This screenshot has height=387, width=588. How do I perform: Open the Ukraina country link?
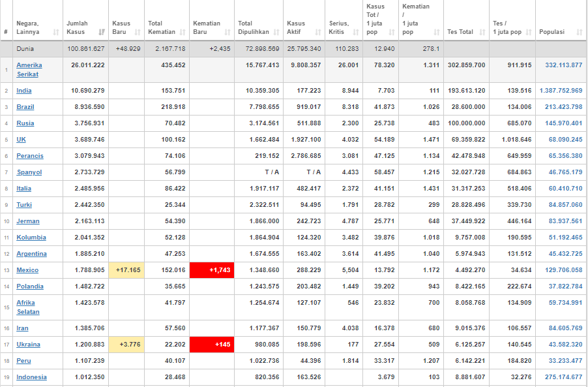[x=28, y=344]
